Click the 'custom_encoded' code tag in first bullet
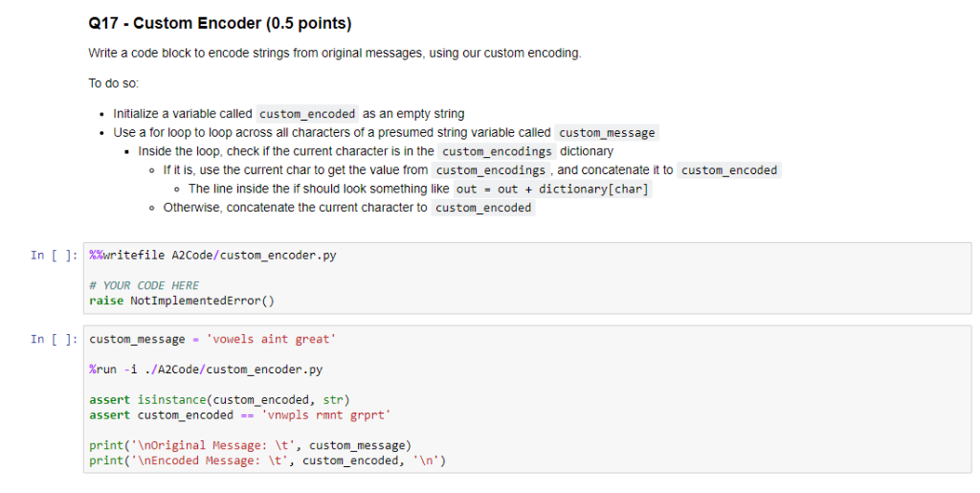Screen dimensions: 980x493 pos(307,114)
